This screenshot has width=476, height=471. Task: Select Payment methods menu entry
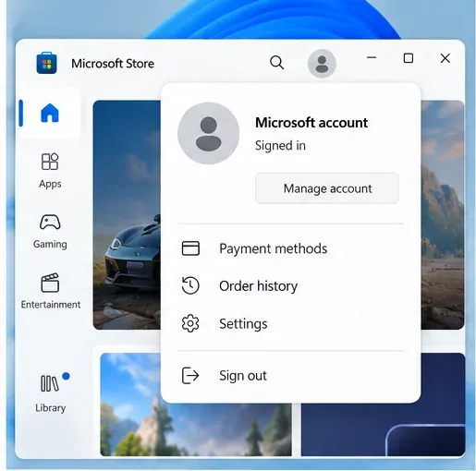click(290, 248)
